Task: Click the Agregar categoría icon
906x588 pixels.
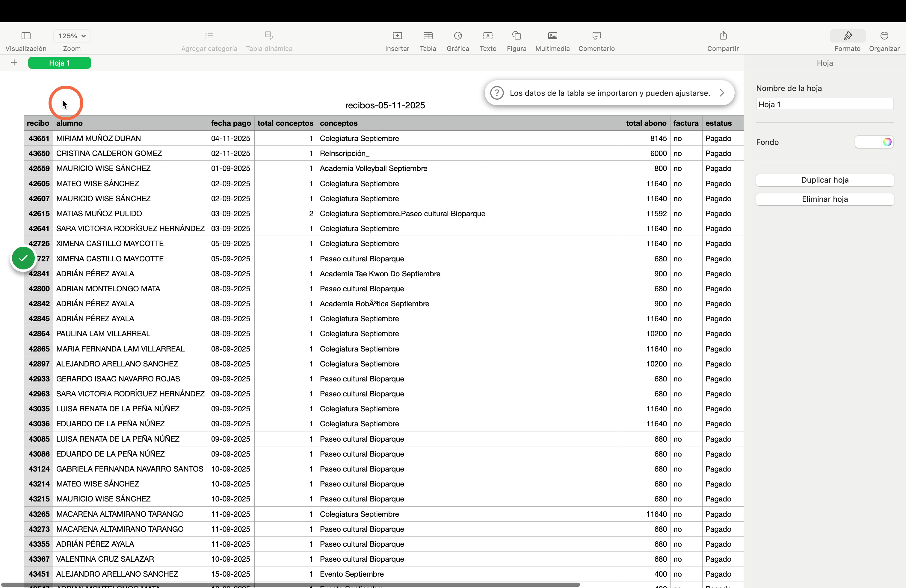Action: [209, 36]
